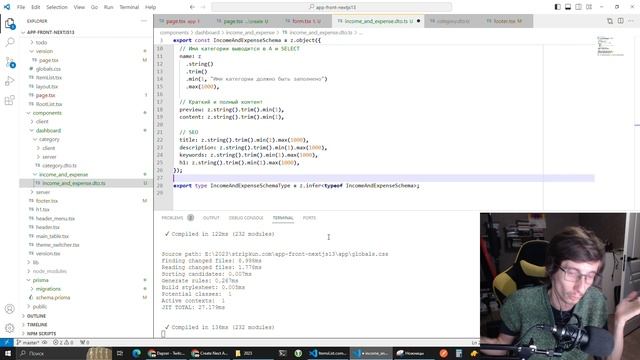Viewport: 640px width, 360px height.
Task: Collapse the category folder
Action: (86, 139)
